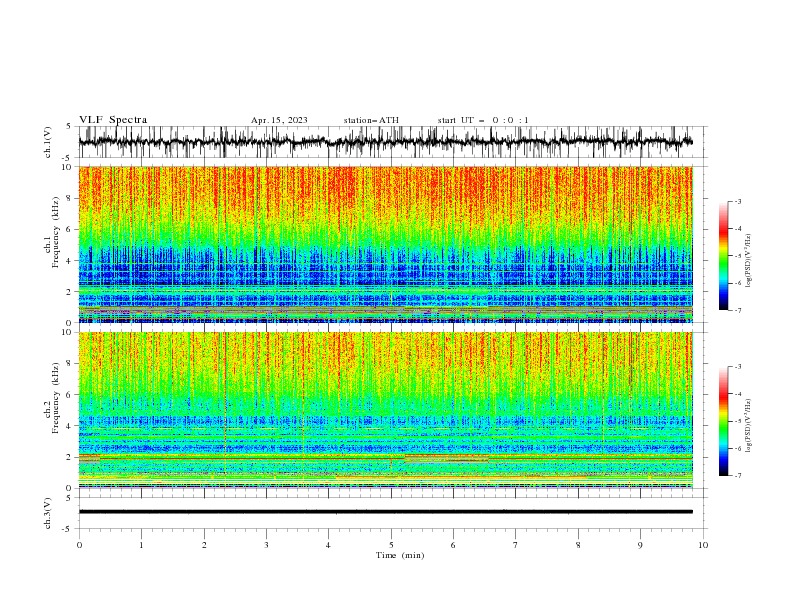The image size is (792, 612).
Task: Click the "ch.1(V)" waveform axis label
Action: 48,142
